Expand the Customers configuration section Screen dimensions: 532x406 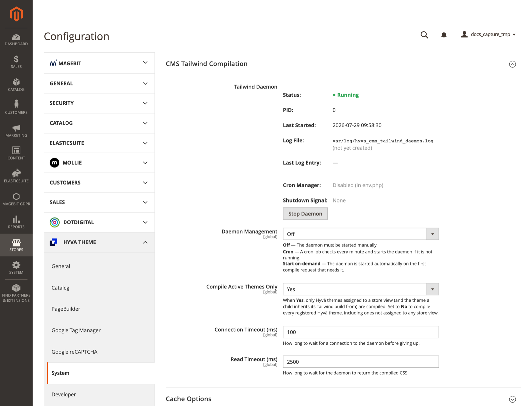[99, 183]
